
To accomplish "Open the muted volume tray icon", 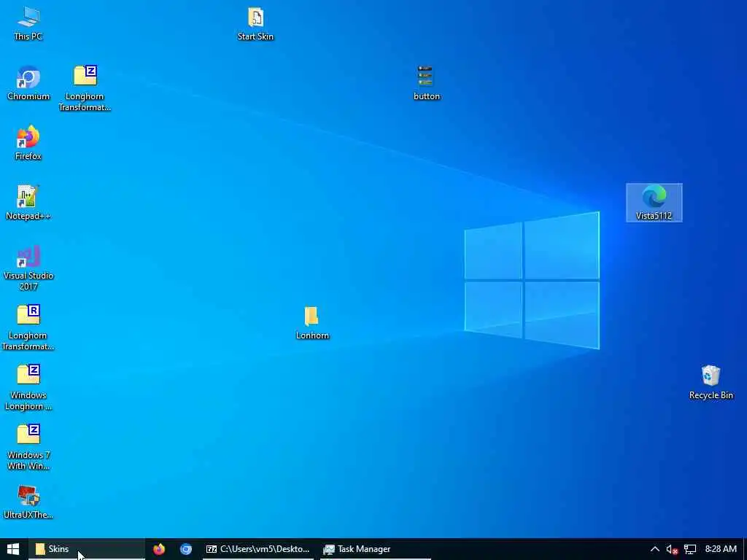I will pos(672,549).
